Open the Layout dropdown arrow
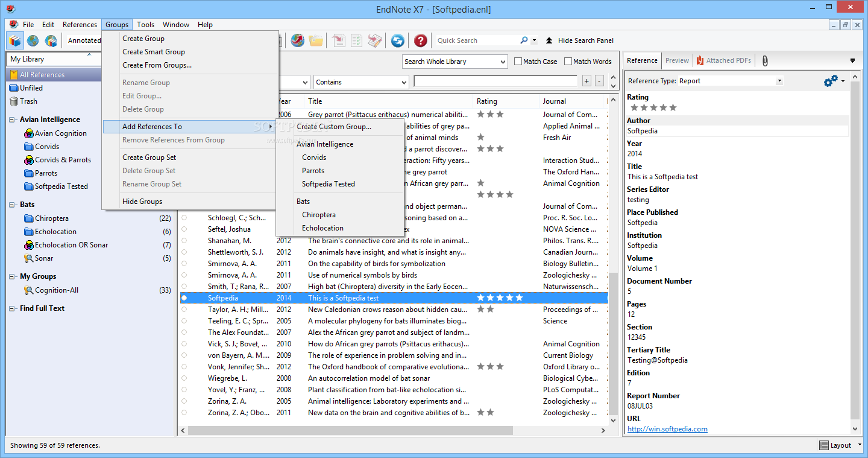 pos(858,445)
